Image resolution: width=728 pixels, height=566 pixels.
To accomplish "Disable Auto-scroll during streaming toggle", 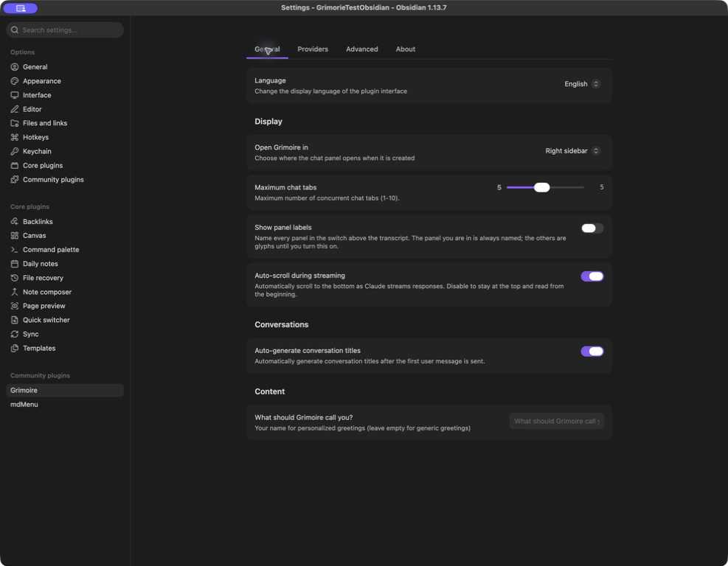I will pos(592,276).
